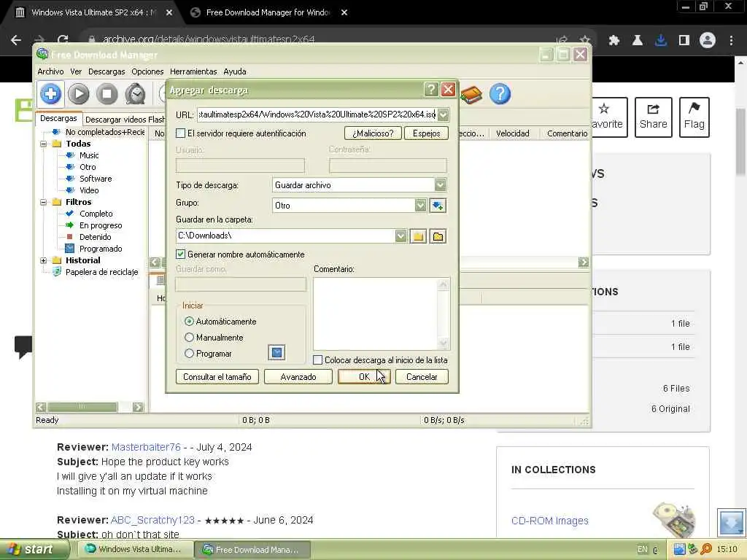Click the OK button in dialog
747x560 pixels.
pos(364,377)
